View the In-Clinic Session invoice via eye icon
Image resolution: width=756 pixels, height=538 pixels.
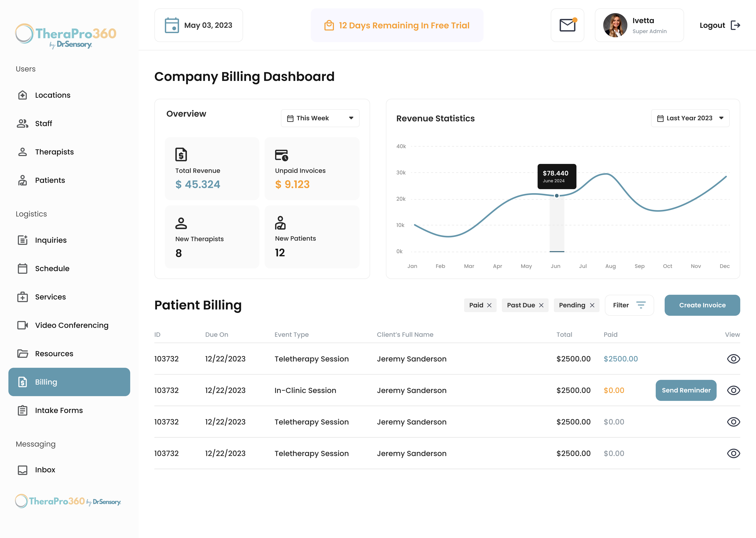click(733, 390)
